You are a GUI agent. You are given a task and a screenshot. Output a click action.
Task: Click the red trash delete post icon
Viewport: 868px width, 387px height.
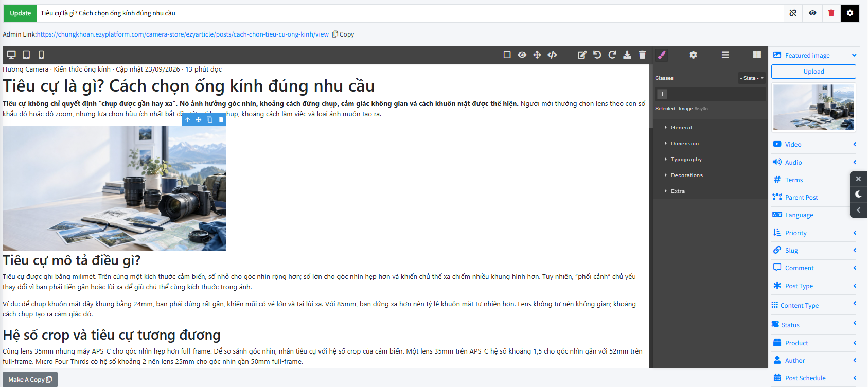tap(831, 13)
